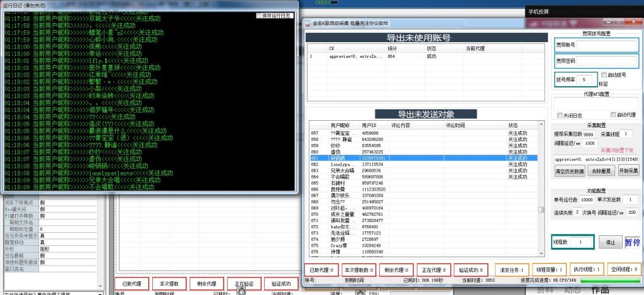Click the 暂停 pause label
This screenshot has height=295, width=644.
[631, 242]
